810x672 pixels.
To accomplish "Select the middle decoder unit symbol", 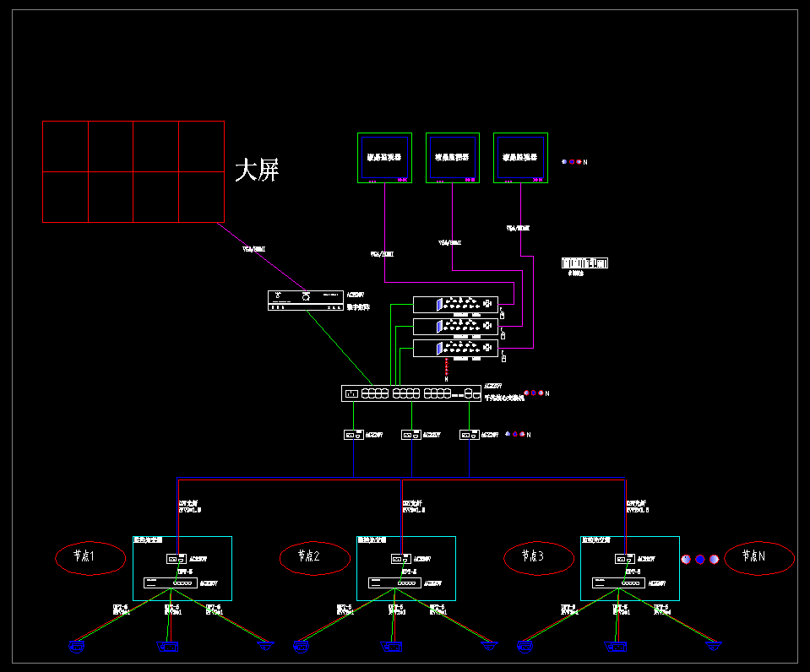I will pyautogui.click(x=455, y=327).
